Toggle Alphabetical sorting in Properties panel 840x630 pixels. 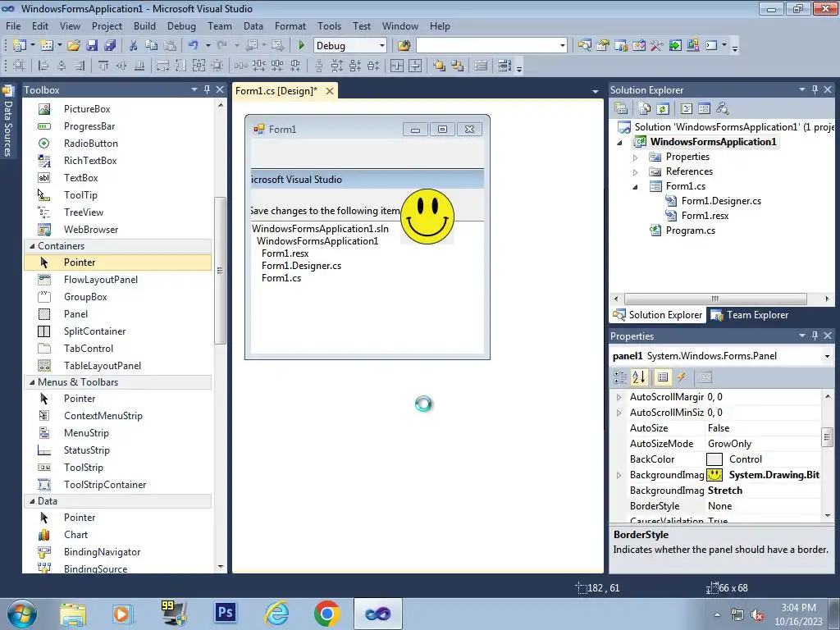(x=638, y=377)
